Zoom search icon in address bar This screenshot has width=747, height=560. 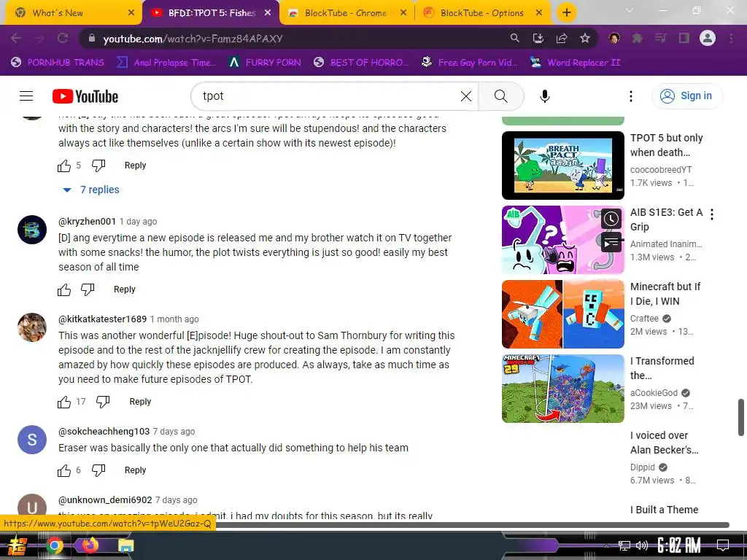(x=514, y=38)
